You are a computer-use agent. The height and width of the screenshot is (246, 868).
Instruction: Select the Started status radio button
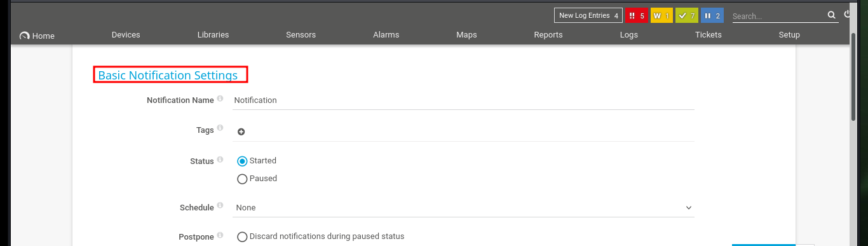(x=242, y=161)
